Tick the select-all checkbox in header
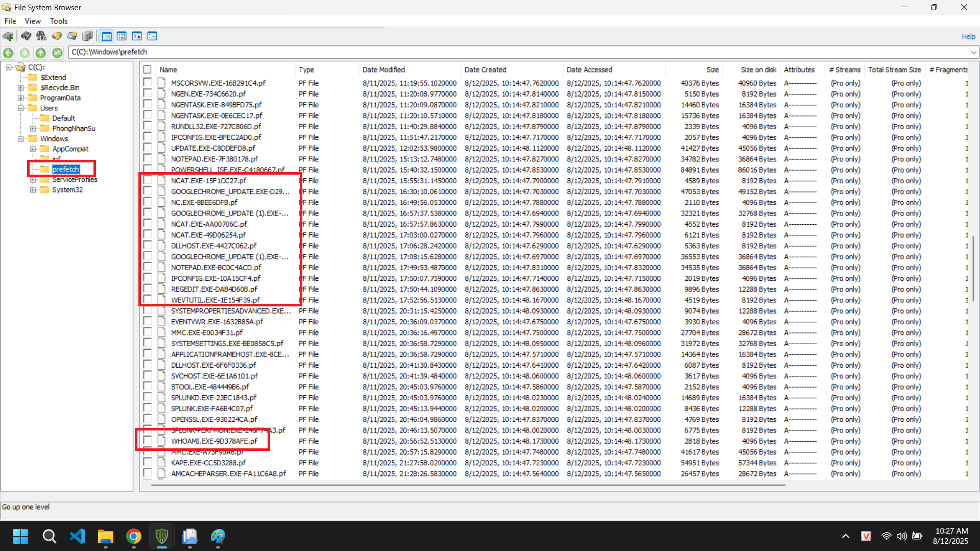Image resolution: width=980 pixels, height=551 pixels. tap(148, 69)
